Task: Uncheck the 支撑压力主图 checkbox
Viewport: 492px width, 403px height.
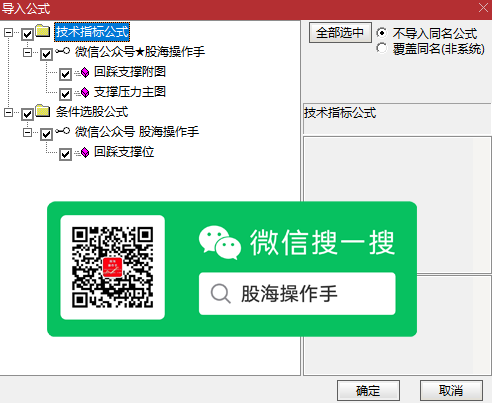Action: coord(65,94)
